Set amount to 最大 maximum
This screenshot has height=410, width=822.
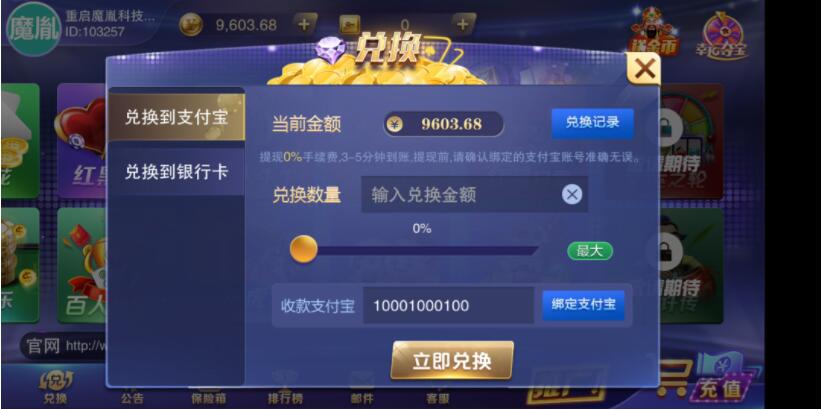tap(590, 251)
